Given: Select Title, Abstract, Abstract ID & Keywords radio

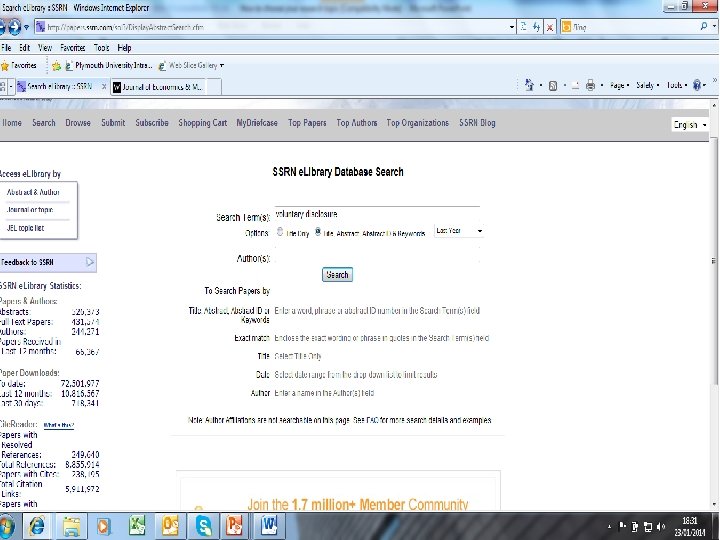Looking at the screenshot, I should pyautogui.click(x=317, y=232).
